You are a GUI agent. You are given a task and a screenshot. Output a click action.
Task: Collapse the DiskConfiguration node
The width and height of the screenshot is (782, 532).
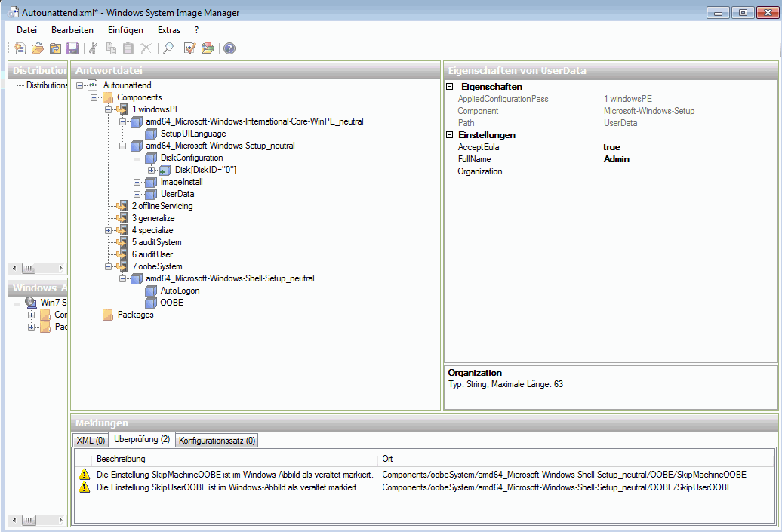(x=137, y=158)
